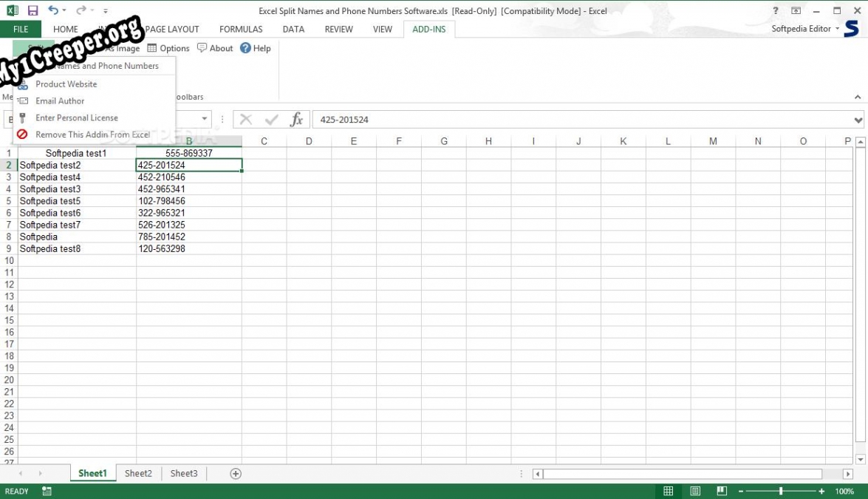Viewport: 868px width, 499px height.
Task: Switch to Page Layout view in status bar
Action: [695, 491]
